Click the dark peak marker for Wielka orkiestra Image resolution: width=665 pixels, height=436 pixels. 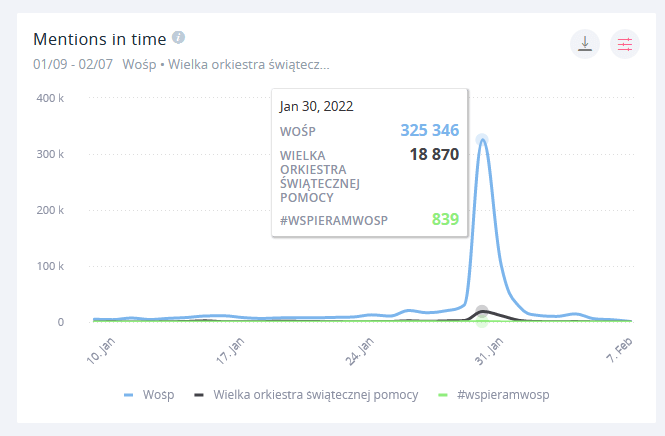click(x=482, y=311)
